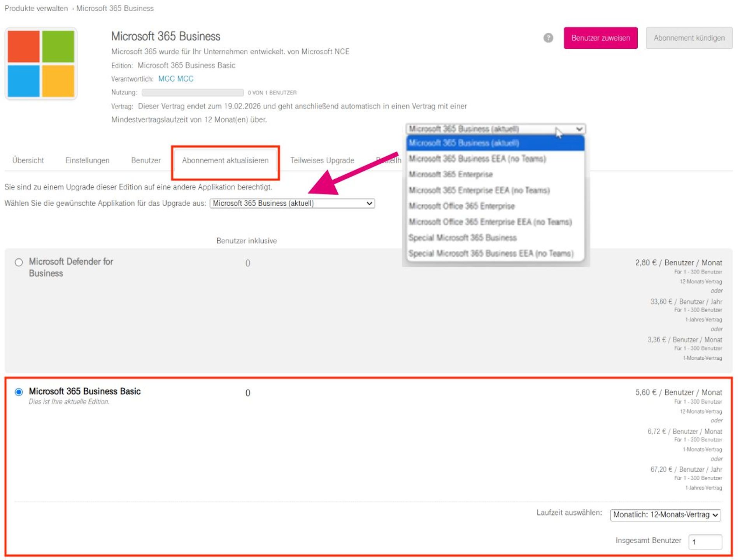Screen dimensions: 747x560
Task: Choose Microsoft 365 Business EEA (no Teams)
Action: 495,159
